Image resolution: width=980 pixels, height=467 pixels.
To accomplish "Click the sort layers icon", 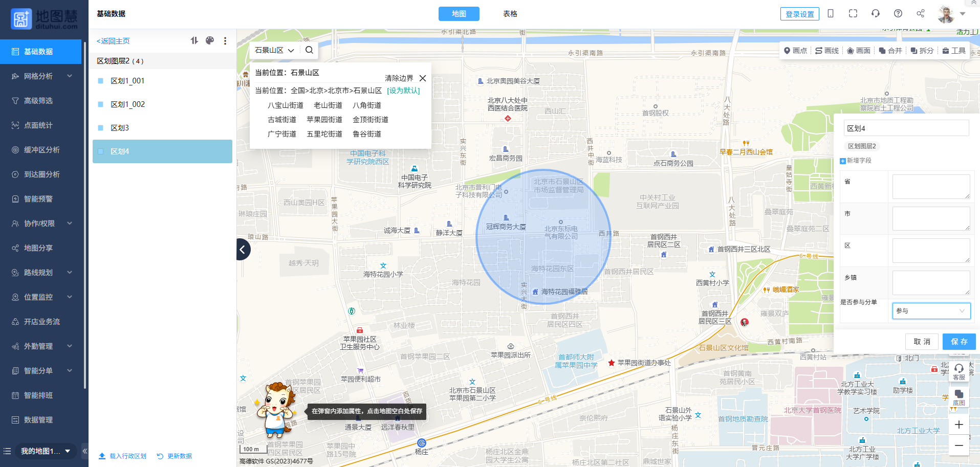I will tap(194, 41).
